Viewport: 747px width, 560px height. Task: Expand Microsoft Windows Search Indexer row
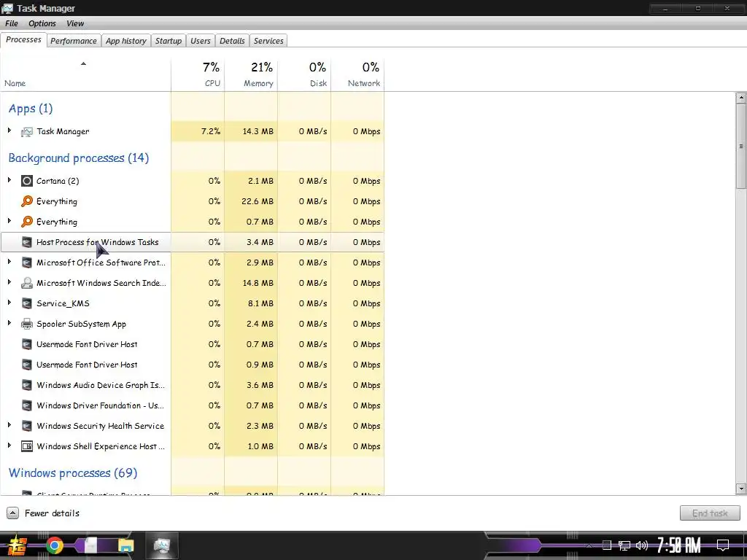point(9,282)
